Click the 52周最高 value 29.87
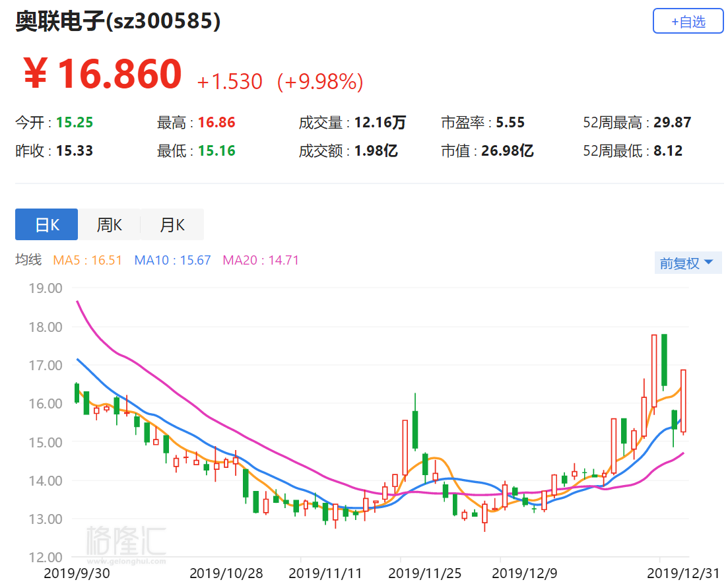The height and width of the screenshot is (584, 728). 673,123
